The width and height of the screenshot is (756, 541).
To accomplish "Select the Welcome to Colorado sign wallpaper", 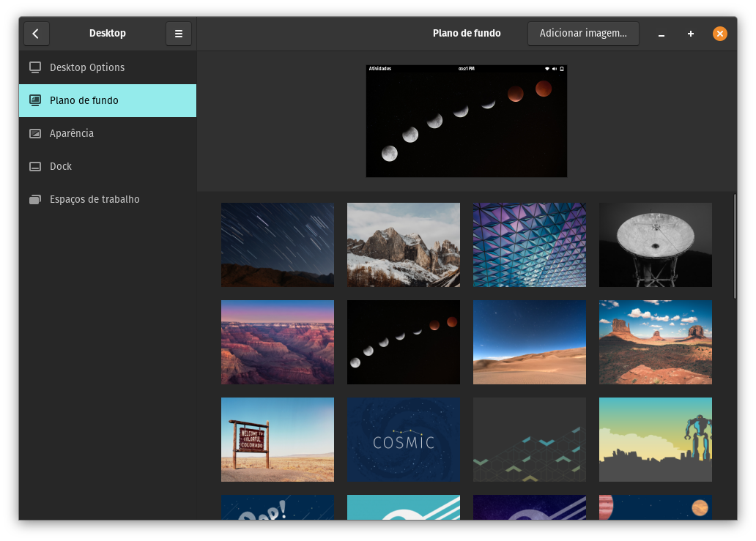I will click(278, 439).
